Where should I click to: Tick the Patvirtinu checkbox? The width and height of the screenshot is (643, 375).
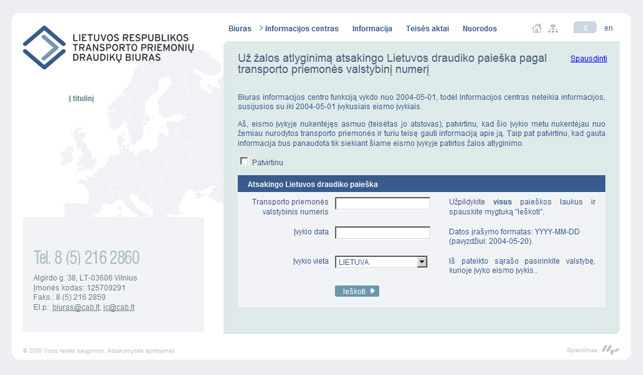[x=244, y=161]
